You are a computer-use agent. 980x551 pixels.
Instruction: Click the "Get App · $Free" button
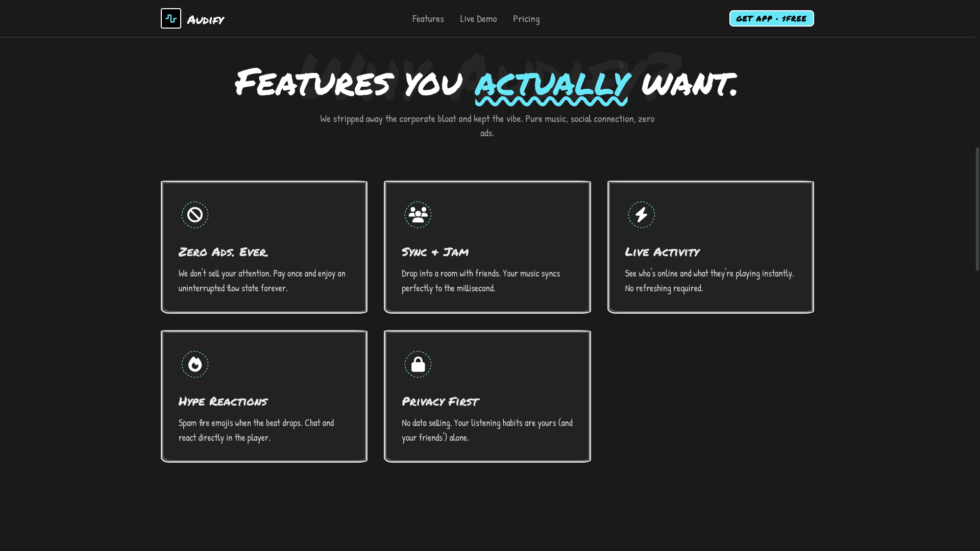pyautogui.click(x=771, y=18)
